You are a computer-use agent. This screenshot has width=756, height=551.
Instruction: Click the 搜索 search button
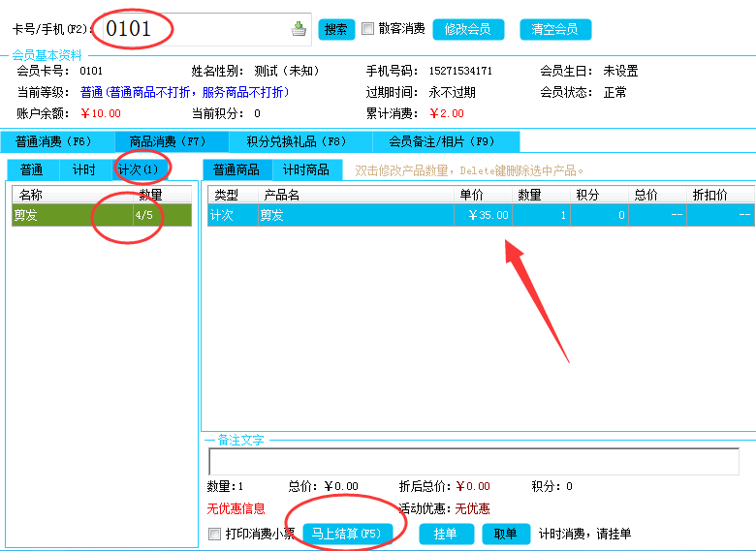(x=336, y=29)
